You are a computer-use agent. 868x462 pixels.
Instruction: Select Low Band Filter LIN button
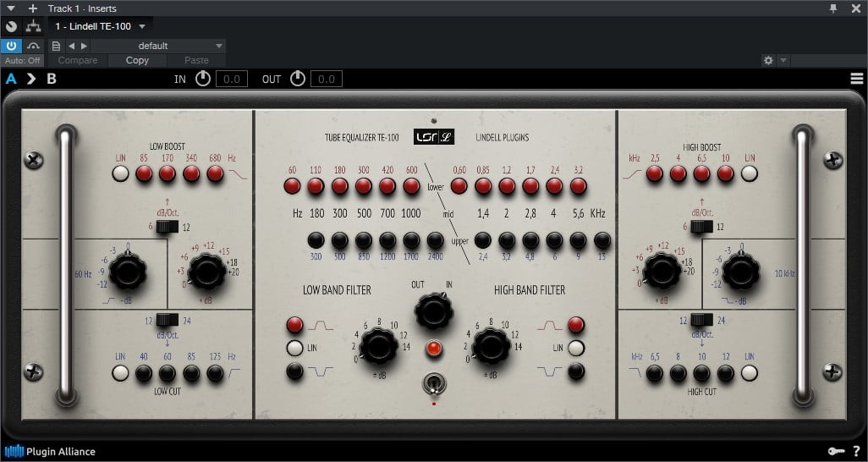click(x=294, y=348)
